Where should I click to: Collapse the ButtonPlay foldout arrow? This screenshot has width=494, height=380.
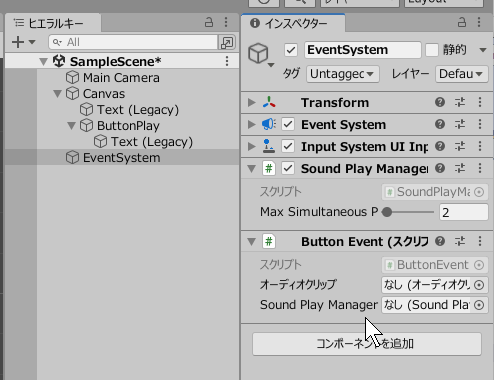coord(71,126)
